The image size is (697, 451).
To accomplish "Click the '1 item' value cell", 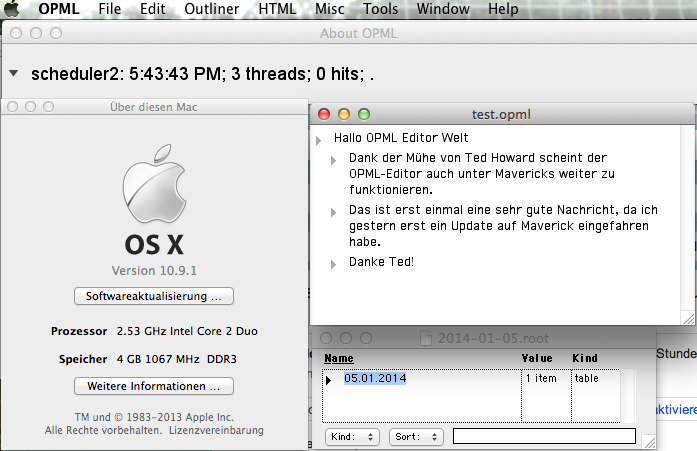I will coord(541,378).
